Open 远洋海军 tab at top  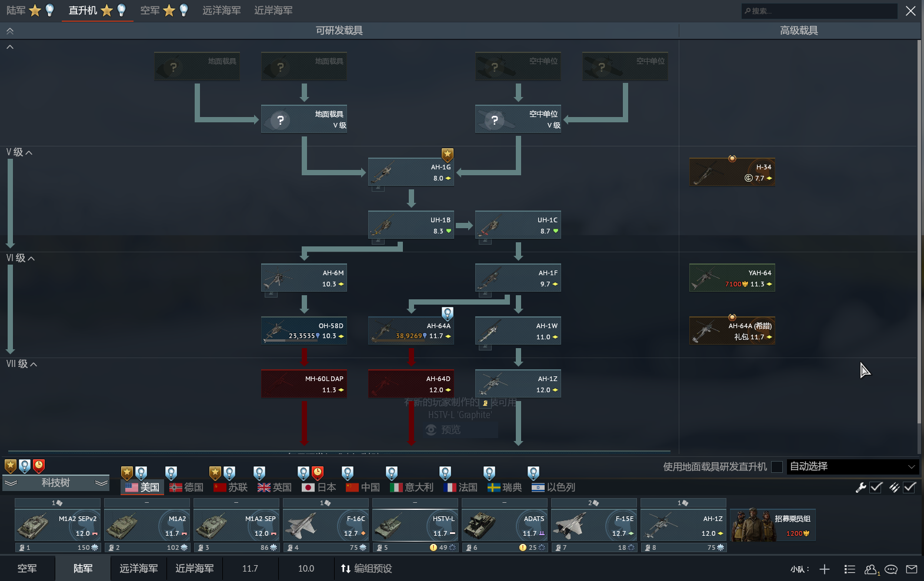(222, 11)
